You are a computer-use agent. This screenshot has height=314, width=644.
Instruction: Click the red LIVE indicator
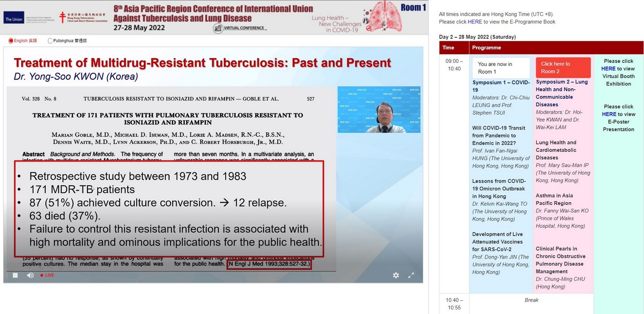(x=47, y=275)
